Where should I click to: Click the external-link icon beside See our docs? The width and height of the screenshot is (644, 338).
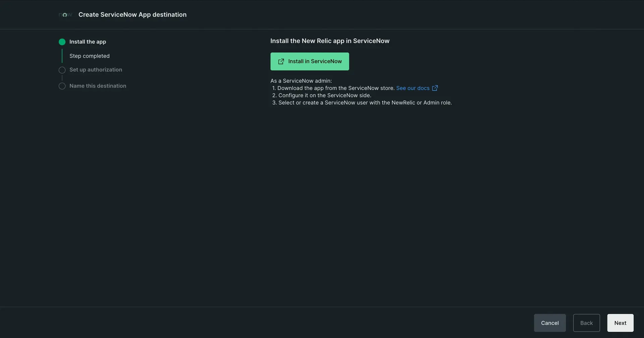tap(435, 88)
